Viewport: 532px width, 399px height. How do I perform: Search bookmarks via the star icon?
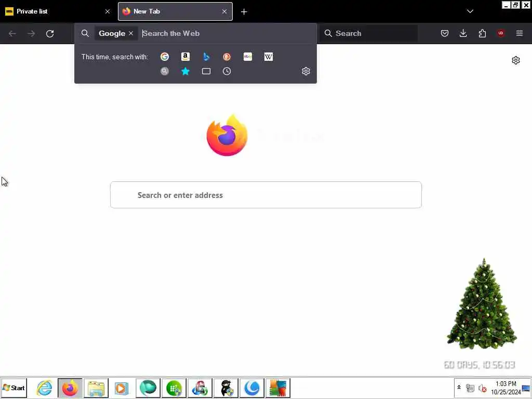185,71
